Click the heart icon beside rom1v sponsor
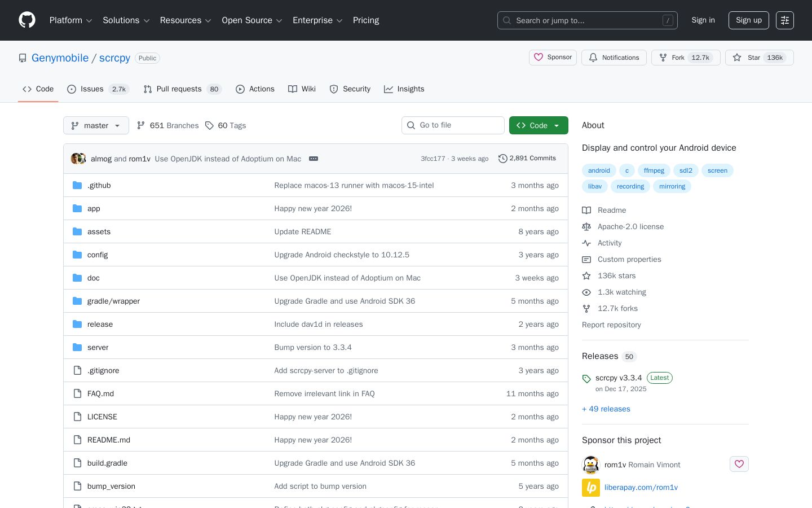Screen dimensions: 812x508 click(x=739, y=464)
